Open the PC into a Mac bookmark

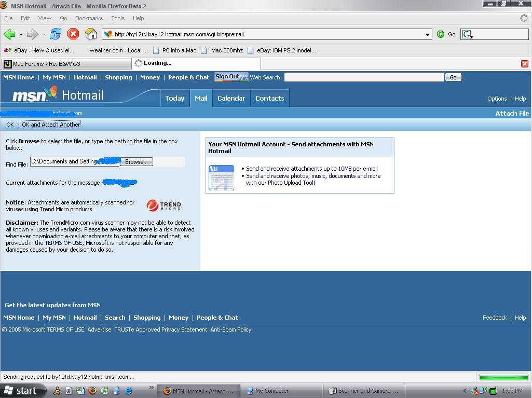click(x=175, y=50)
